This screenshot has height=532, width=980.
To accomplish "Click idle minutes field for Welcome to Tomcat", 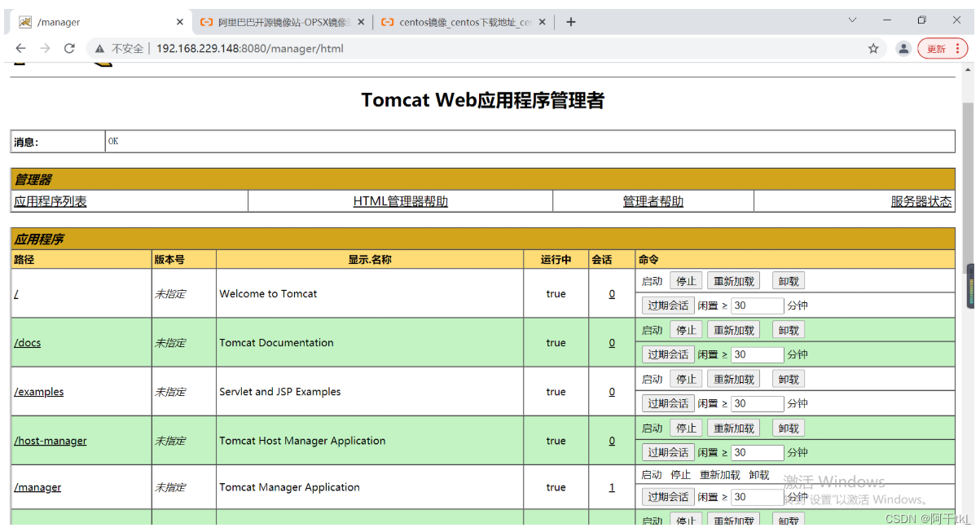I will (x=758, y=306).
